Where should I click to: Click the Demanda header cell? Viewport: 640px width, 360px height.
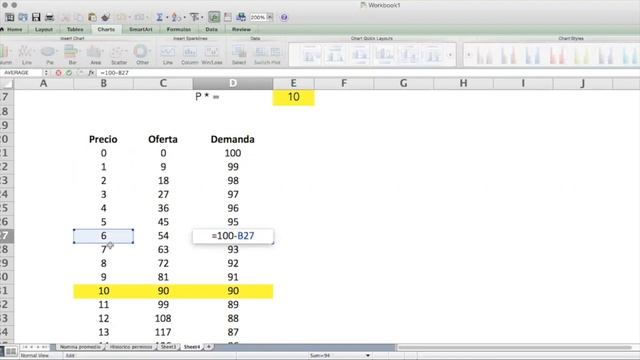[233, 140]
